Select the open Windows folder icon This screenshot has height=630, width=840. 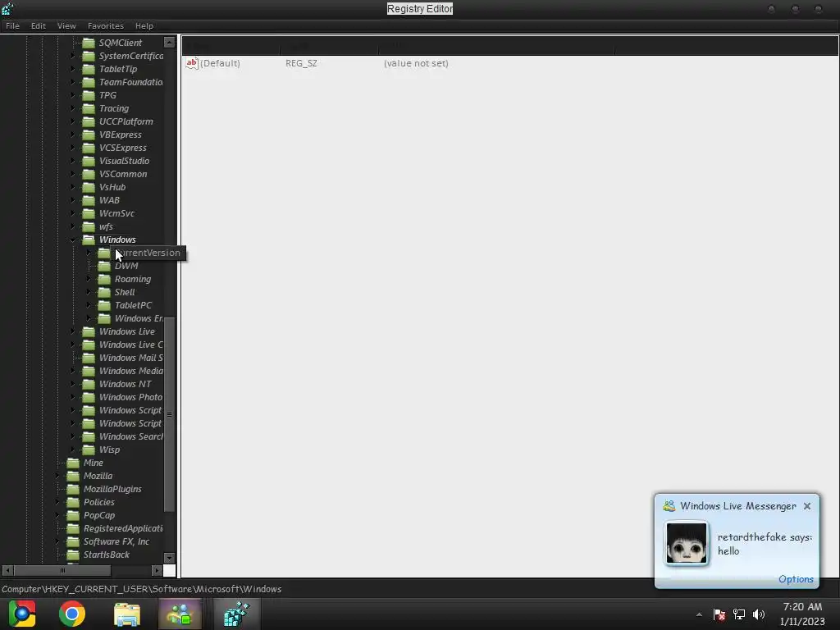pos(89,240)
